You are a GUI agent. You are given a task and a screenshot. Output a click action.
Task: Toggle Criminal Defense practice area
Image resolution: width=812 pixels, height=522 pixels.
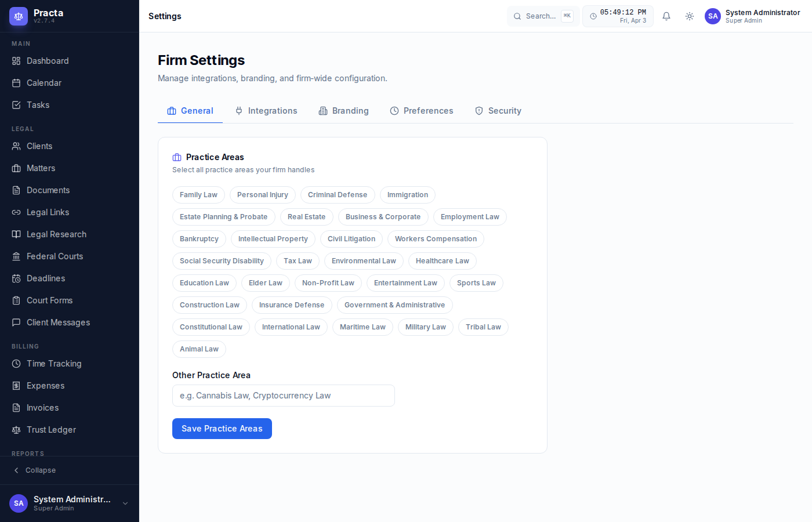tap(338, 195)
